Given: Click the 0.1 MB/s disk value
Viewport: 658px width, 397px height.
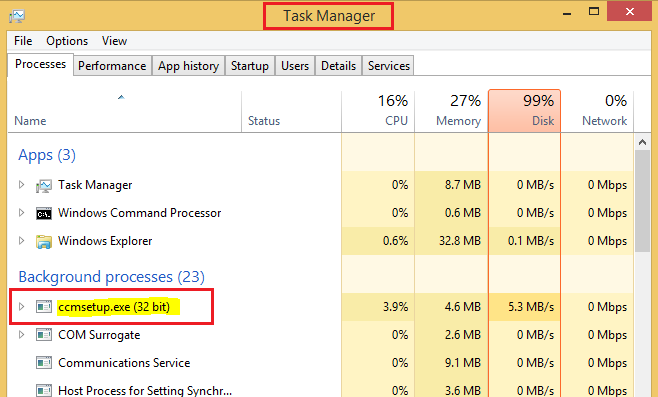Looking at the screenshot, I should click(531, 241).
